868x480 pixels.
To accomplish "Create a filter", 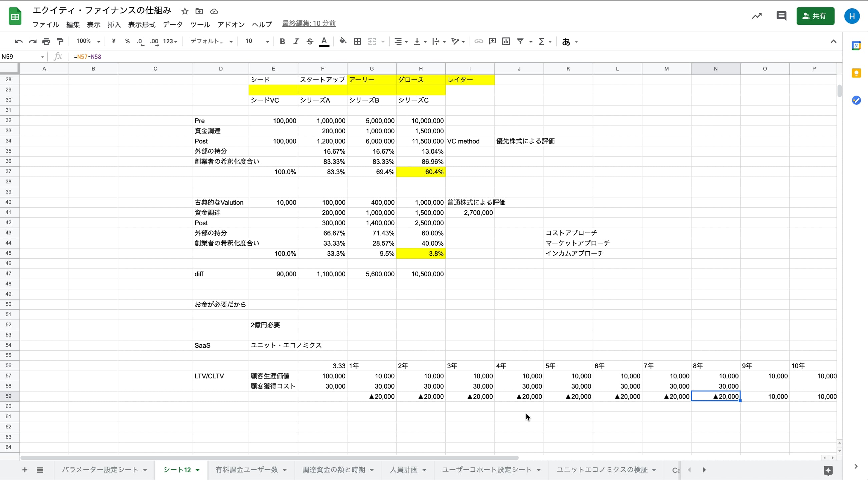I will point(521,41).
